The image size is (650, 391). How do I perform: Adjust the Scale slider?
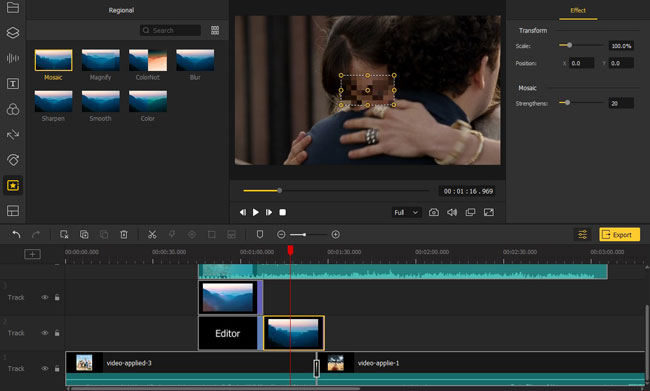(580, 45)
